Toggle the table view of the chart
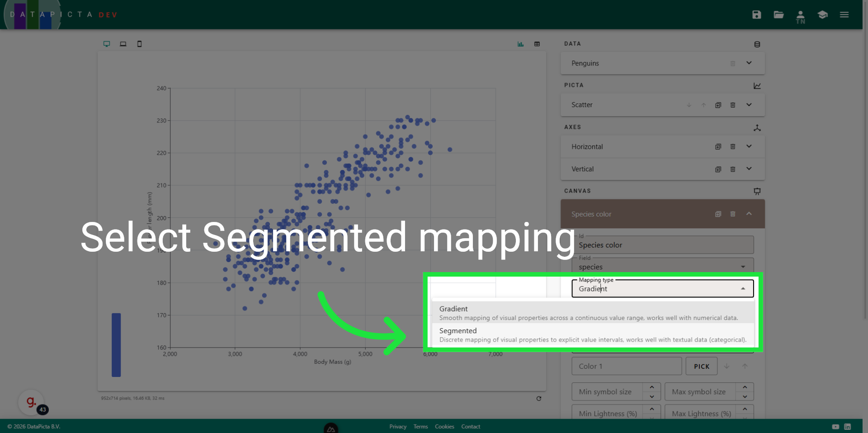The height and width of the screenshot is (433, 868). tap(537, 44)
